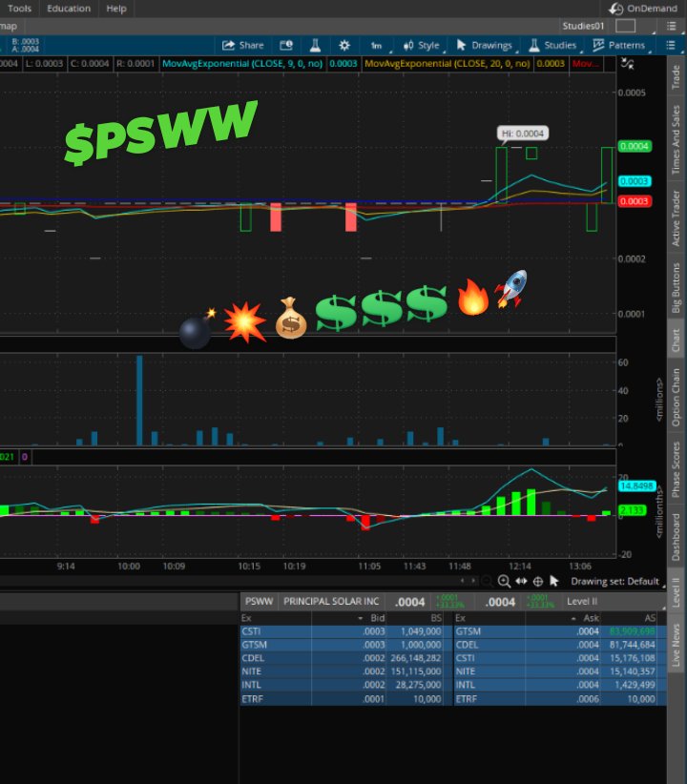
Task: Click the study labels collapse icon above price axis
Action: [628, 64]
